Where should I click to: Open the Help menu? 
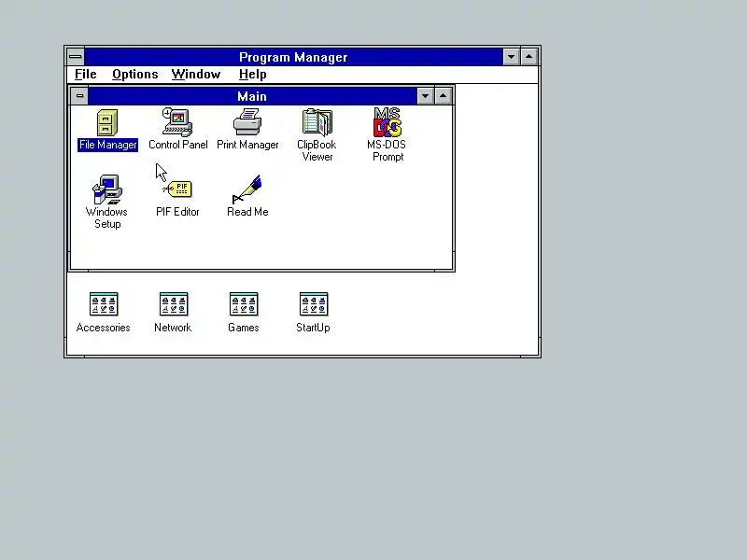point(252,75)
